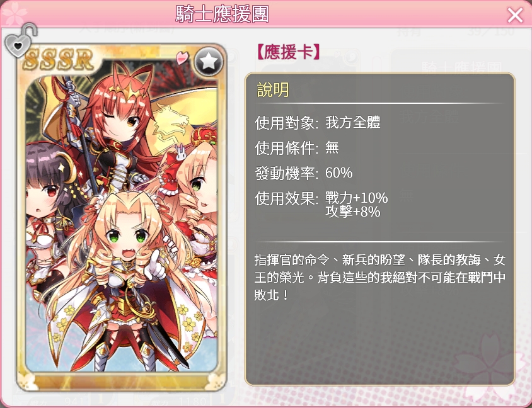Click the flavor text paragraph about 指揮官的命令
The image size is (532, 408).
[x=380, y=278]
